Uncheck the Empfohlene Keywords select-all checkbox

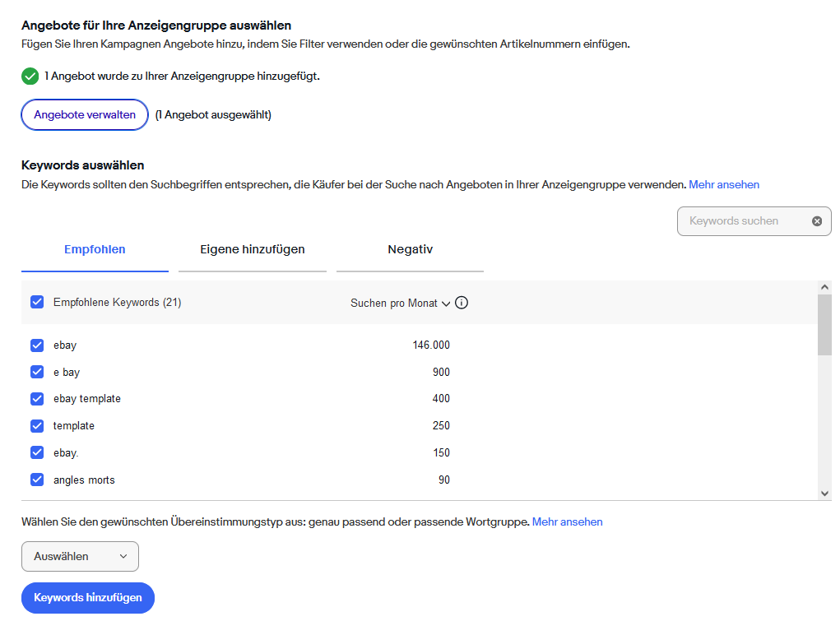click(37, 302)
